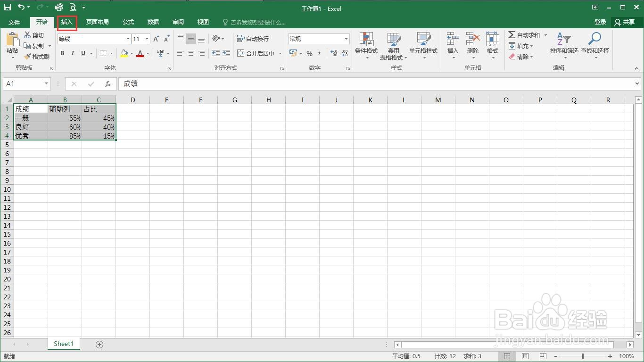Screen dimensions: 644x362
Task: Increase decimal places
Action: tap(334, 53)
